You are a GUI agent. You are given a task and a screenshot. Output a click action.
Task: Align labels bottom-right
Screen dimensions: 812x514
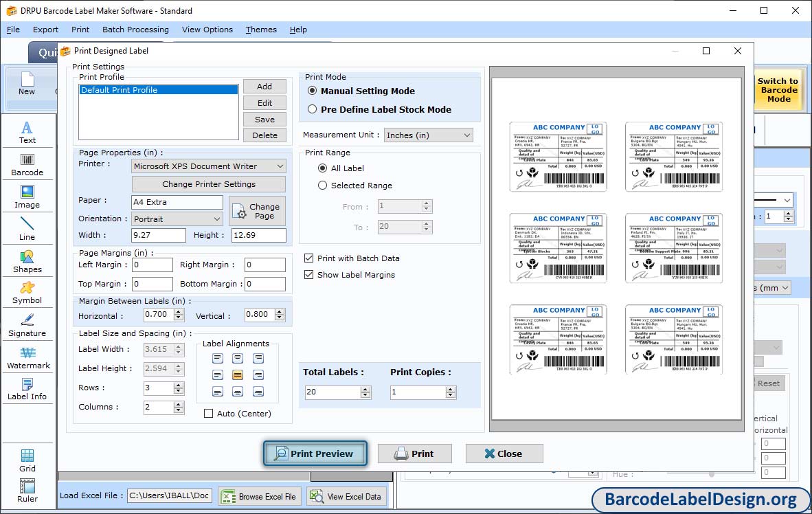[x=258, y=392]
